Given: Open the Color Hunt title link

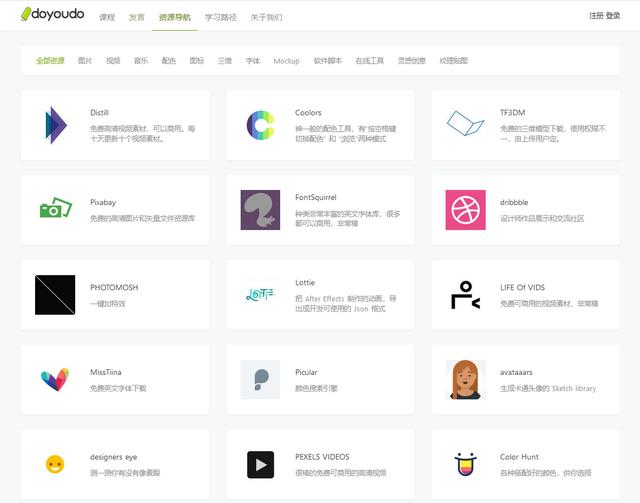Looking at the screenshot, I should (520, 457).
